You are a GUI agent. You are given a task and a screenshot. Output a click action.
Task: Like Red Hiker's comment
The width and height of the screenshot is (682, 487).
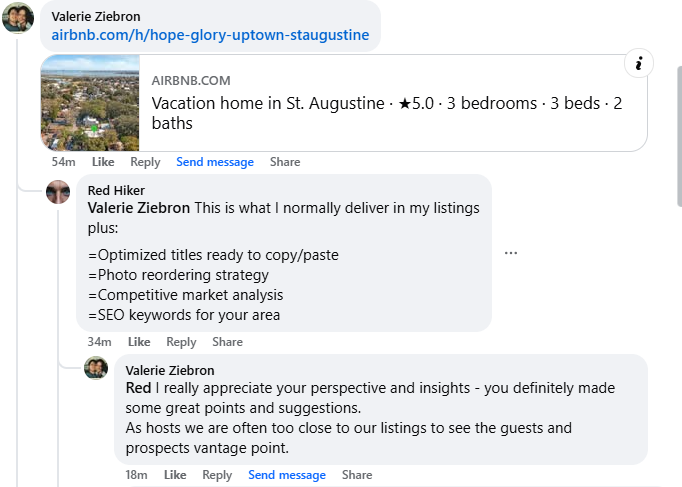click(139, 342)
